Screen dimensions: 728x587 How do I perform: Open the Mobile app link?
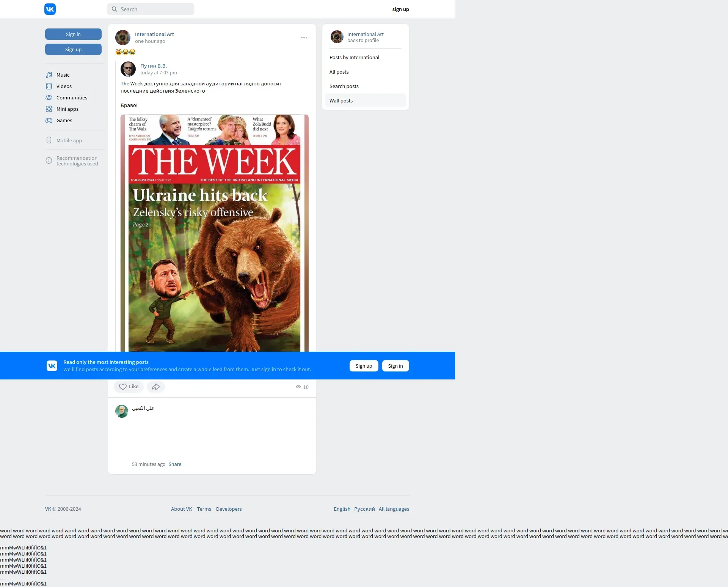click(x=69, y=140)
